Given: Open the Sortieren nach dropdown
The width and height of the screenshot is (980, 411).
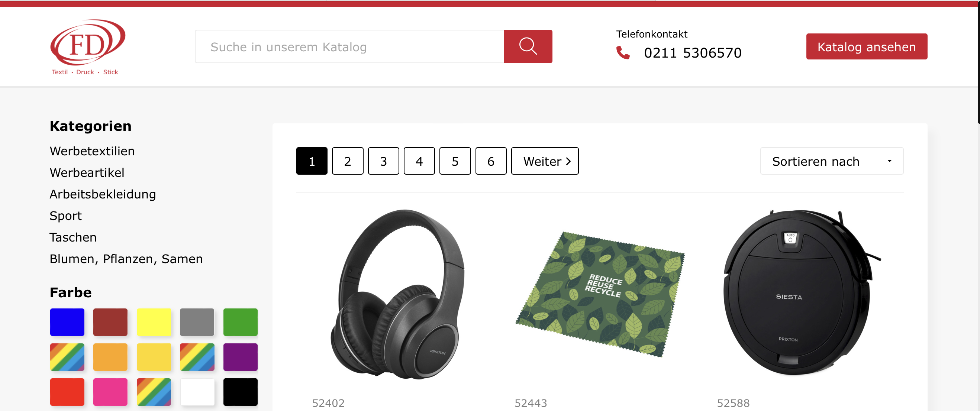Looking at the screenshot, I should (831, 161).
